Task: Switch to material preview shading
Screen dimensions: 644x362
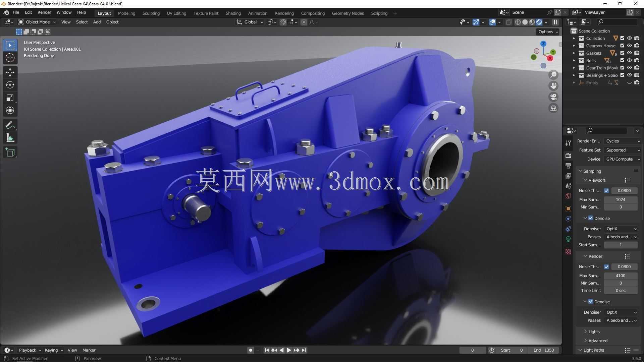Action: pos(532,22)
